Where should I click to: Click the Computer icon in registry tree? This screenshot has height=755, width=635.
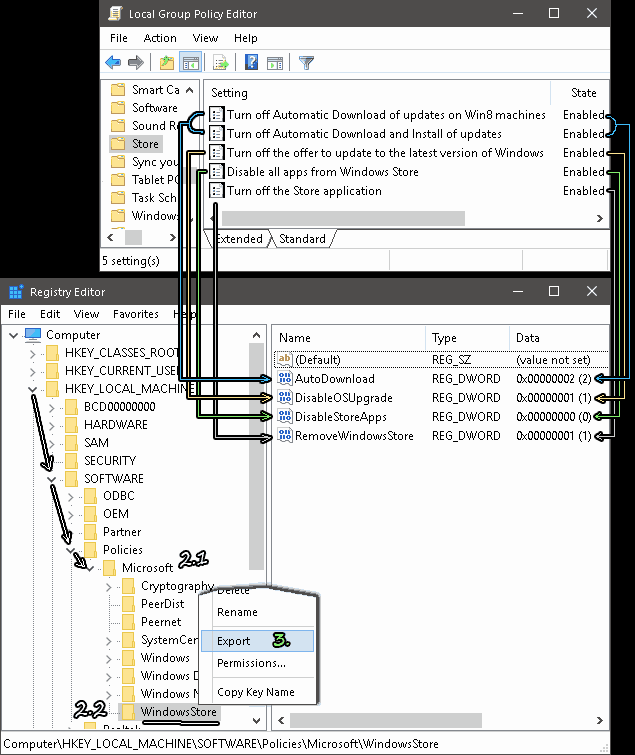coord(33,335)
